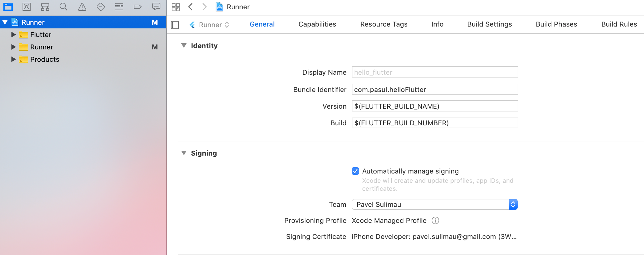Image resolution: width=644 pixels, height=255 pixels.
Task: Open the Project navigator folder icon
Action: point(8,6)
